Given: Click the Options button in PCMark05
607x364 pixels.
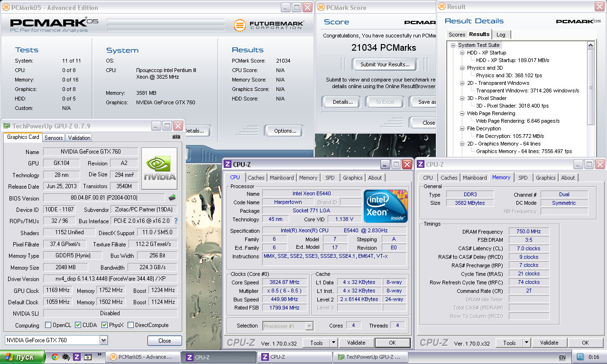Looking at the screenshot, I should point(285,131).
